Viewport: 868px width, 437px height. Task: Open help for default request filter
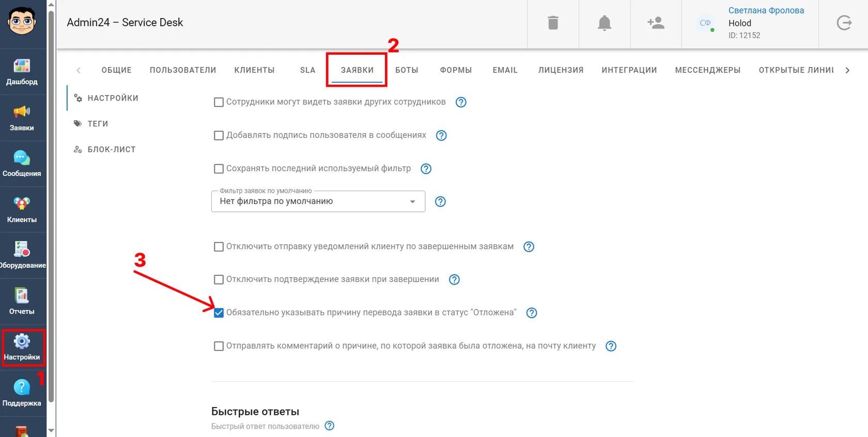[x=440, y=201]
